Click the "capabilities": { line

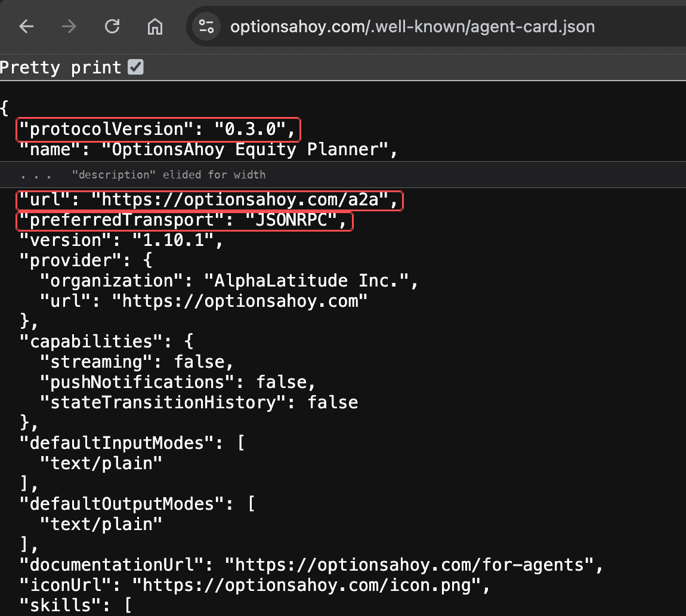point(106,342)
